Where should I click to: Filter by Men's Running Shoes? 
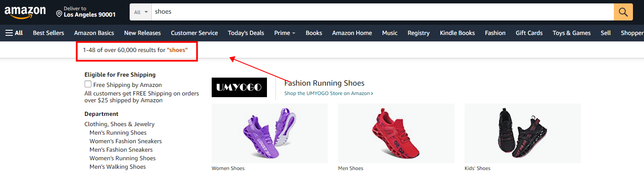coord(118,133)
